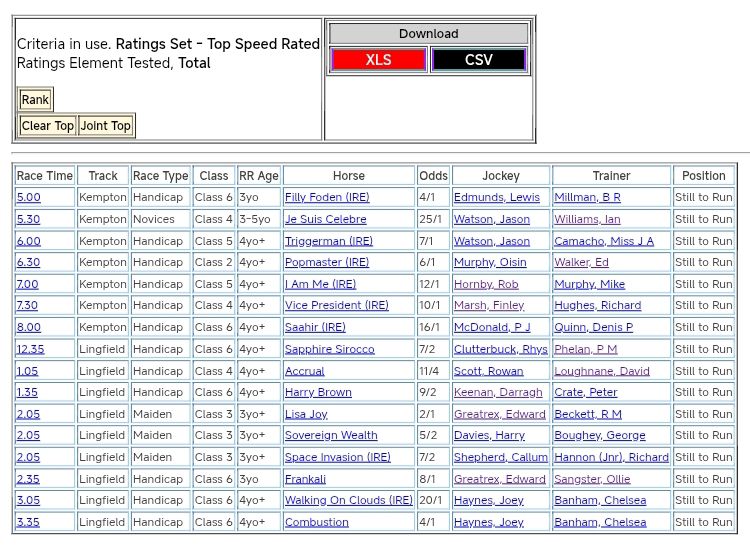Open horse Vice President (IRE) link
The image size is (750, 553).
pyautogui.click(x=337, y=306)
